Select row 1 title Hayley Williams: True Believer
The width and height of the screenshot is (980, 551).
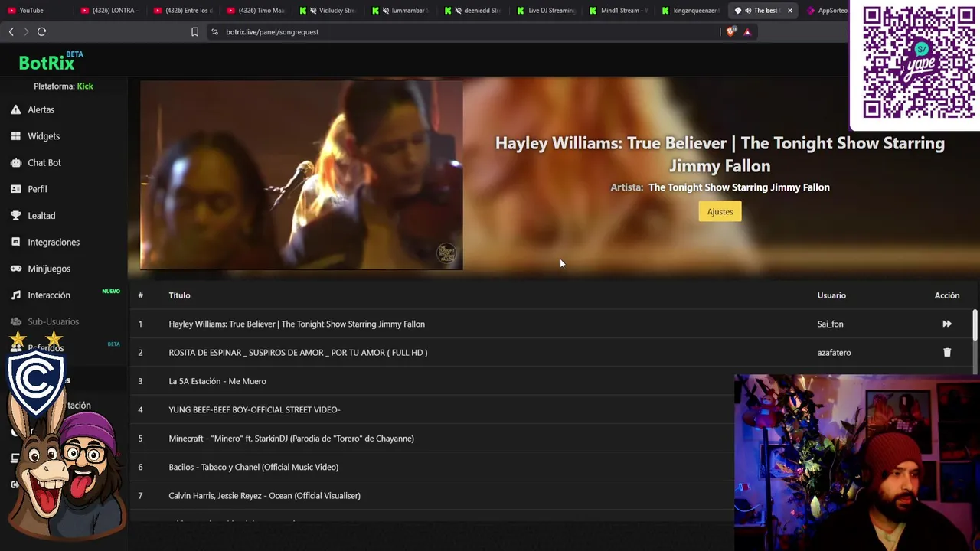click(x=296, y=324)
